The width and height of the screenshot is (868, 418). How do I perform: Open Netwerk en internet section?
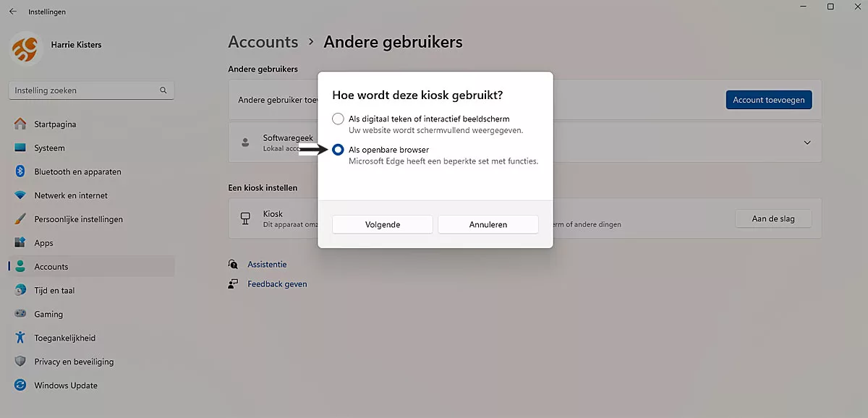click(x=91, y=195)
